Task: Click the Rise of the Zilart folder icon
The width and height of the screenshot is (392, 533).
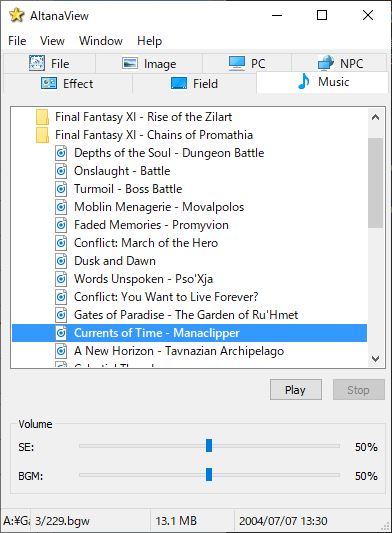Action: pyautogui.click(x=42, y=117)
